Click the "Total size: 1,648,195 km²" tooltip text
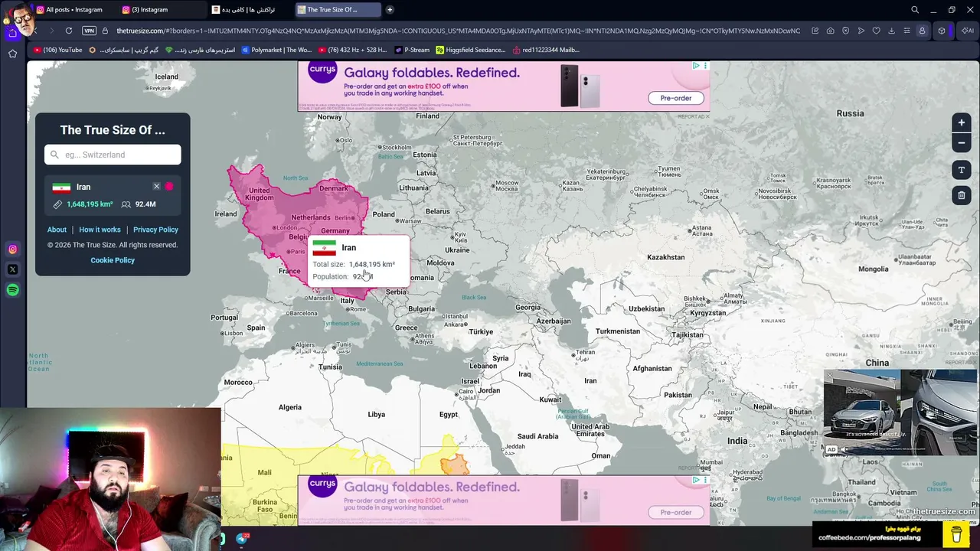 [354, 264]
